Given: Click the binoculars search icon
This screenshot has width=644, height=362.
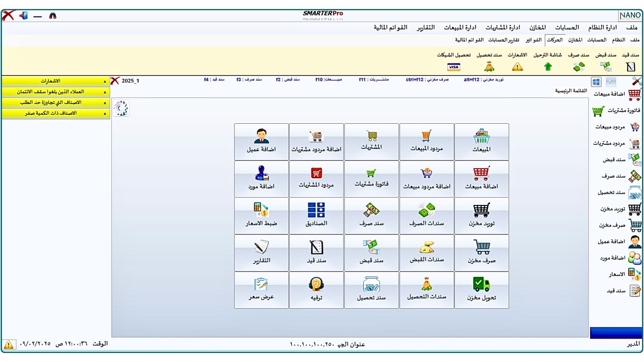Looking at the screenshot, I should click(53, 16).
